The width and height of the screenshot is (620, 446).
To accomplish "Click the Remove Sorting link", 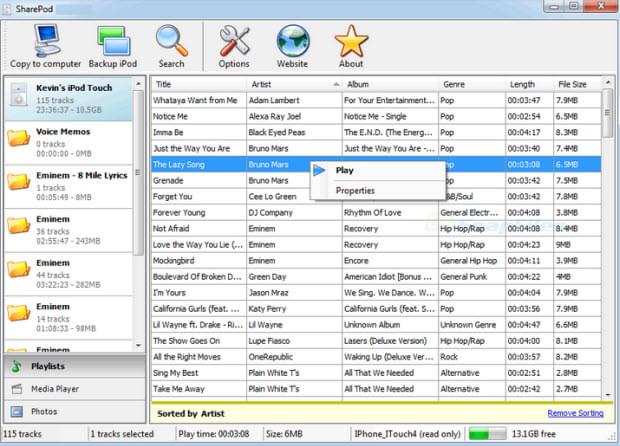I will (575, 413).
